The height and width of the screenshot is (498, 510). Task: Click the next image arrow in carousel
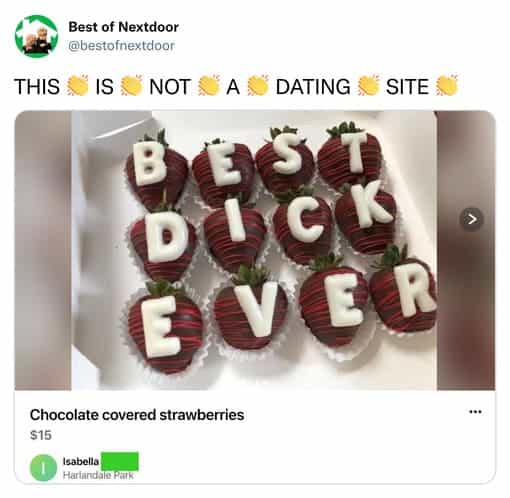pyautogui.click(x=471, y=219)
